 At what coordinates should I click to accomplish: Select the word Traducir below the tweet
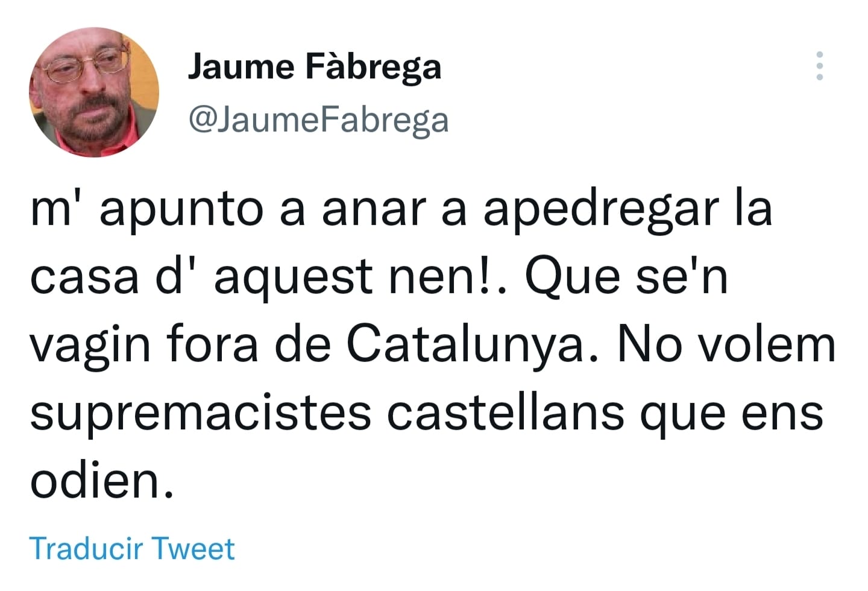87,548
